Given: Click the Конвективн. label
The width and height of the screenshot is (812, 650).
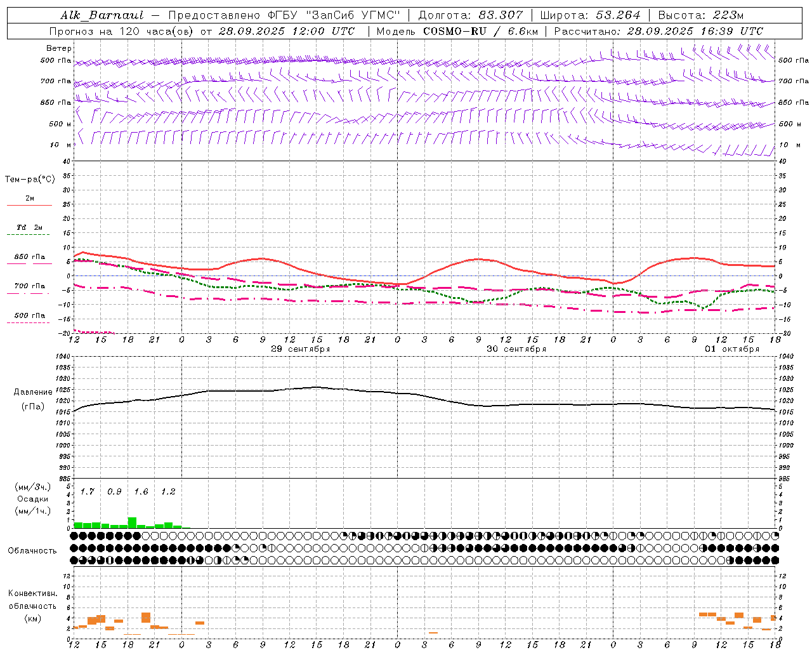Looking at the screenshot, I should (33, 594).
